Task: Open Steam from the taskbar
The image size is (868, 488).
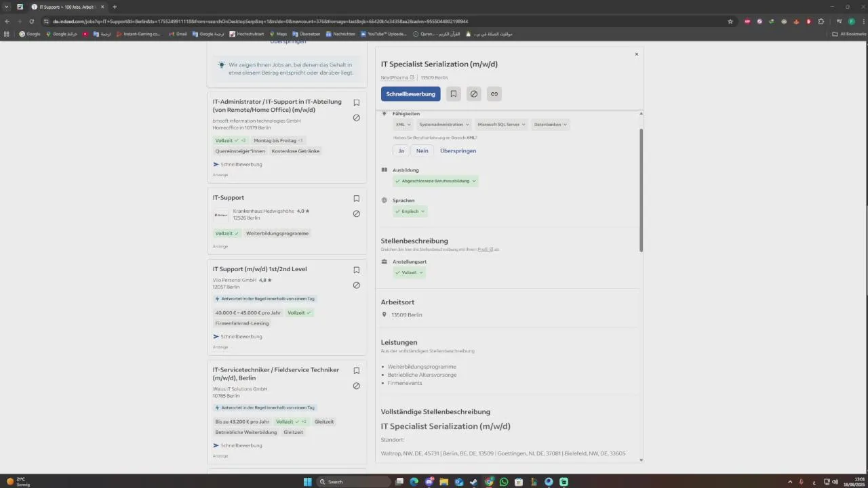Action: (x=474, y=482)
